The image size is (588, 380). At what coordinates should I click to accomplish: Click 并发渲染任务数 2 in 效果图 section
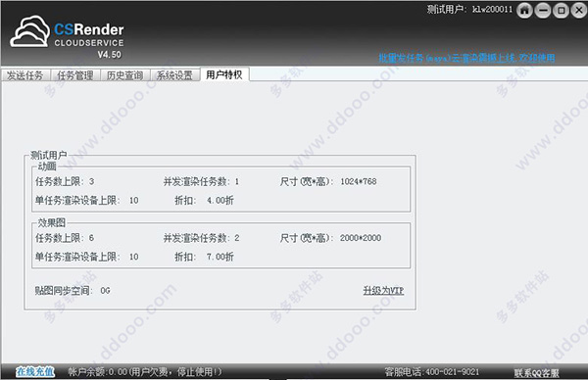(201, 238)
